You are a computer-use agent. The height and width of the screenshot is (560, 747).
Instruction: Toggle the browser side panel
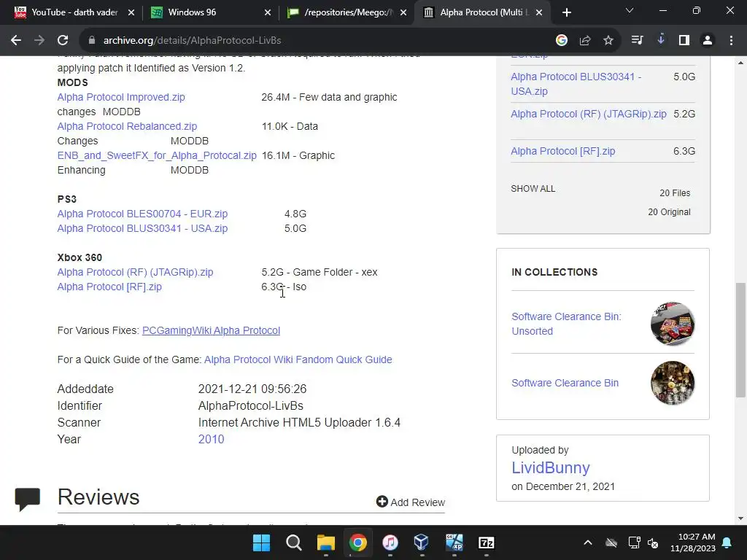point(684,41)
